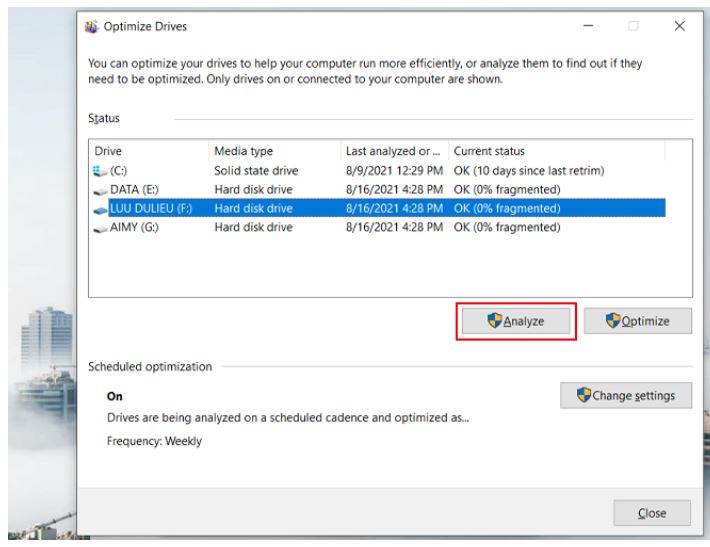Click the shield icon on Analyze button
Screen dimensions: 710x547
tap(493, 321)
